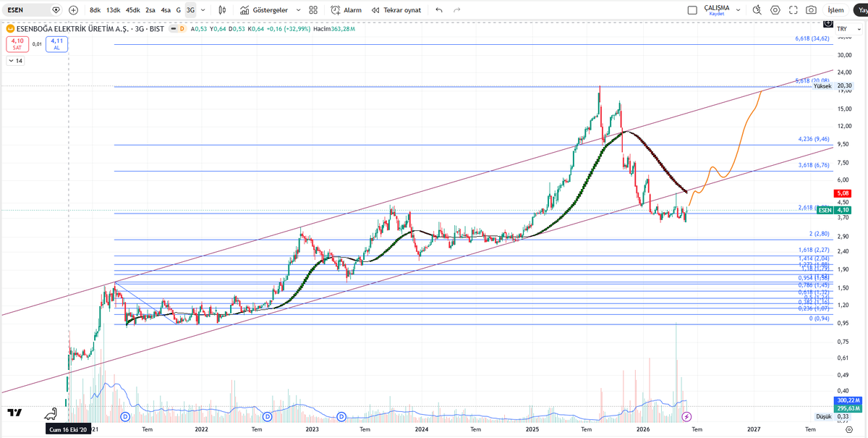Image resolution: width=868 pixels, height=438 pixels.
Task: Open the indicator templates grid icon
Action: pos(312,10)
